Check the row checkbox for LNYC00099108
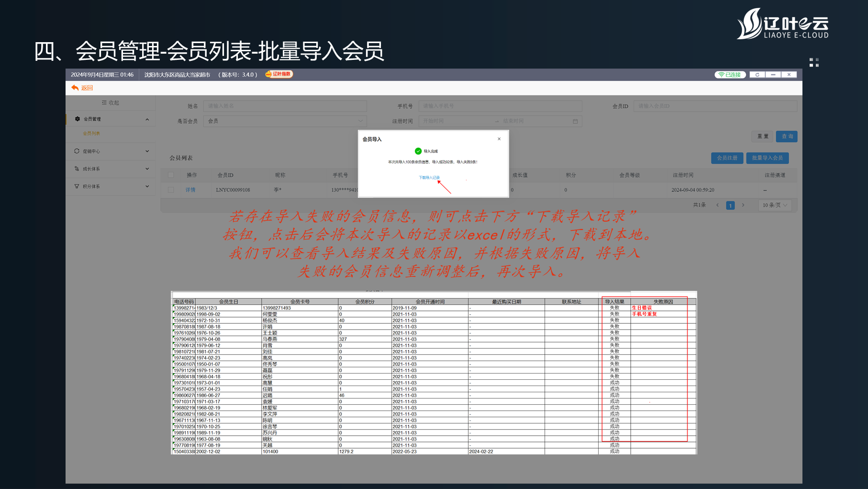This screenshot has width=868, height=489. (x=171, y=190)
